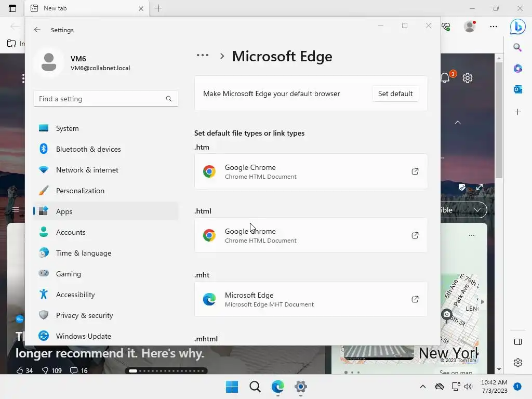This screenshot has height=399, width=532.
Task: Open Accounts category
Action: click(x=106, y=232)
